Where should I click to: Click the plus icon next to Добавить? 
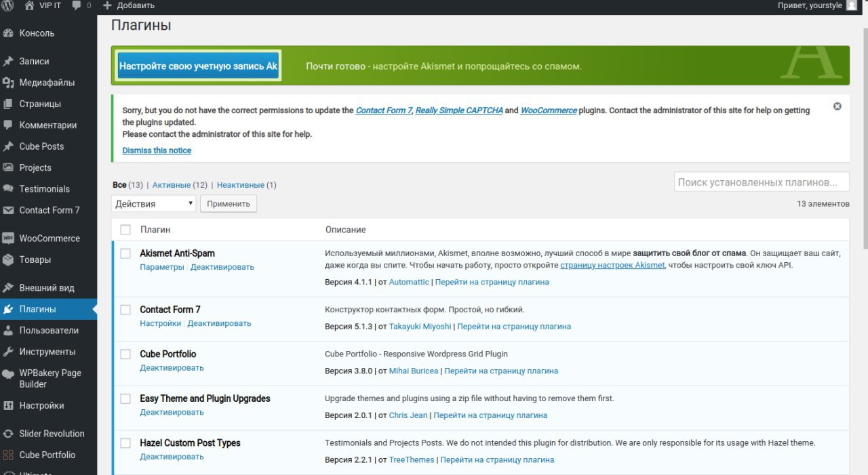(107, 5)
